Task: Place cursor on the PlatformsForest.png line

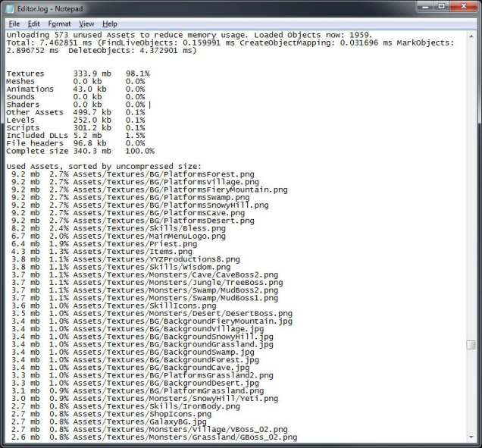Action: pos(152,174)
